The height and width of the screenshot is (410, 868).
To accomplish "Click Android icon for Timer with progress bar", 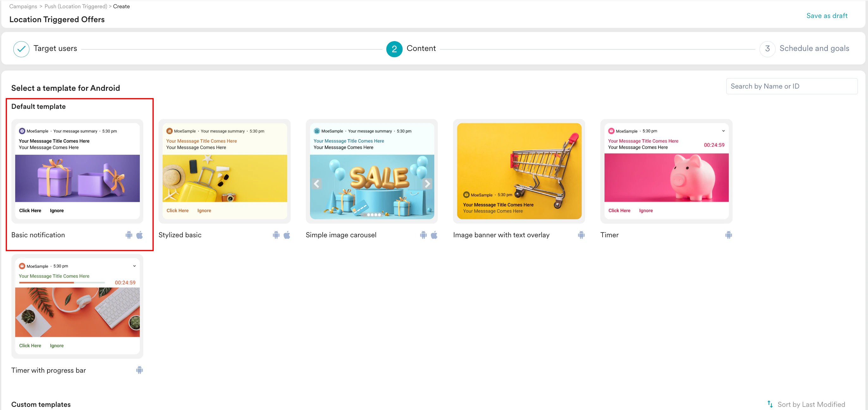I will (139, 370).
